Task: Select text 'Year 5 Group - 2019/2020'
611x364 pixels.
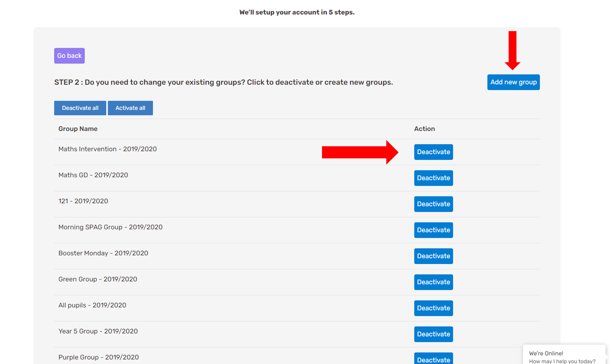Action: (x=98, y=331)
